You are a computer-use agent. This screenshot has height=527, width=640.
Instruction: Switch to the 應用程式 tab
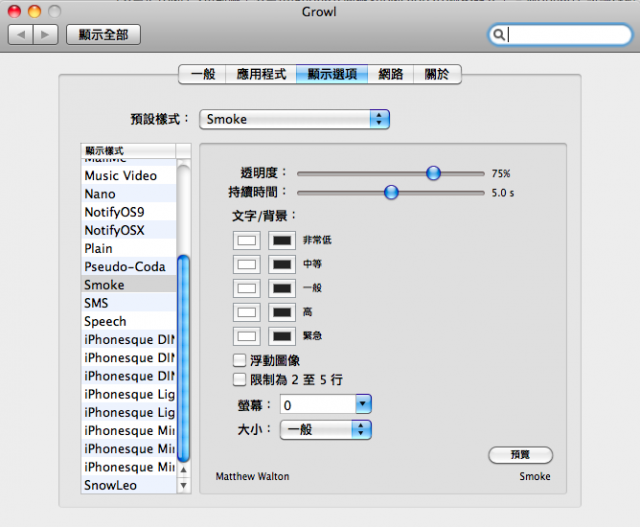point(261,74)
